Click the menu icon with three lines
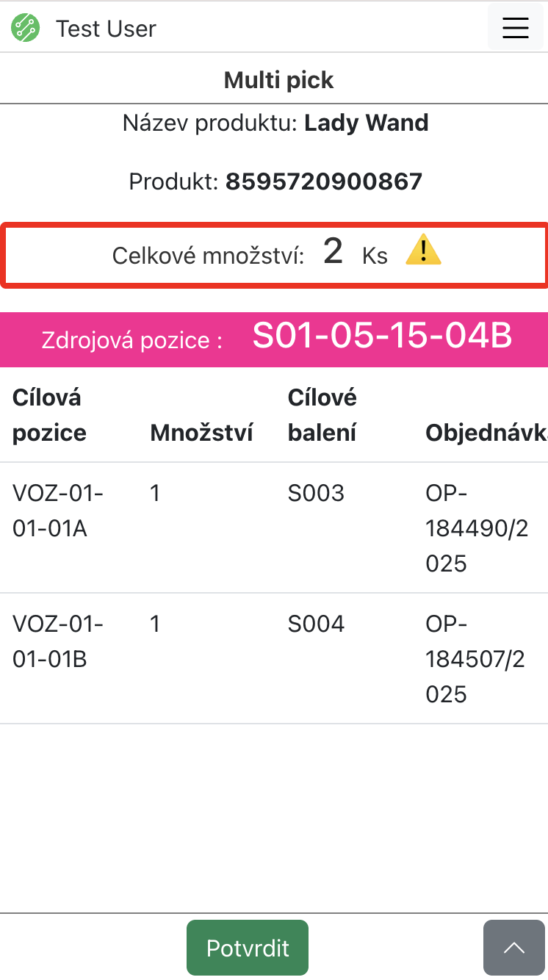 [x=515, y=27]
